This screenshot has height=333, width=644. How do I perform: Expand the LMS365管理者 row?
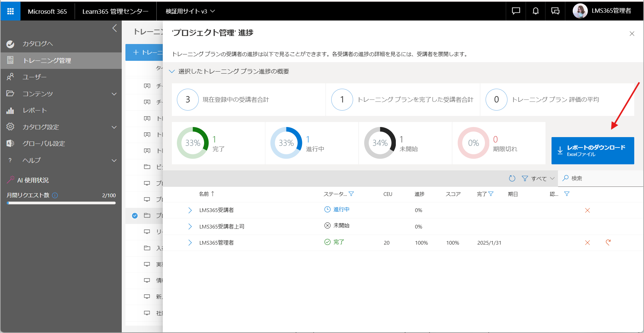point(190,243)
